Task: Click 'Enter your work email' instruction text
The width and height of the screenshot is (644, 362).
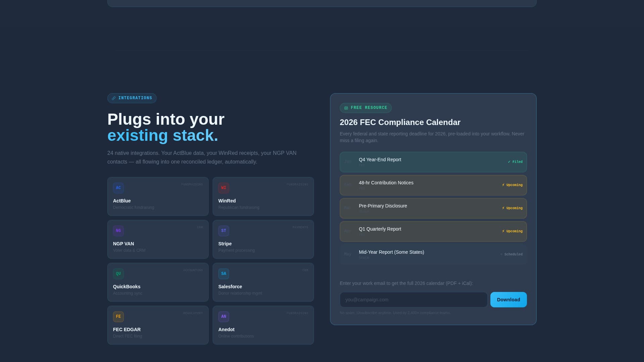Action: (x=406, y=283)
